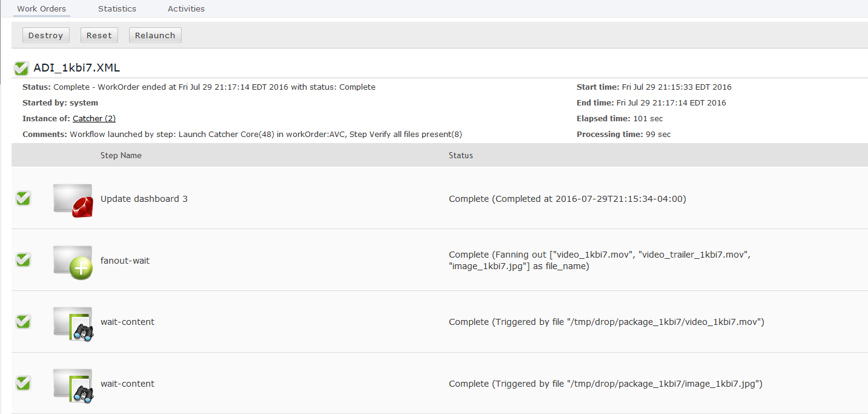Click the green check status beside fanout-wait
The height and width of the screenshot is (414, 868).
tap(23, 260)
